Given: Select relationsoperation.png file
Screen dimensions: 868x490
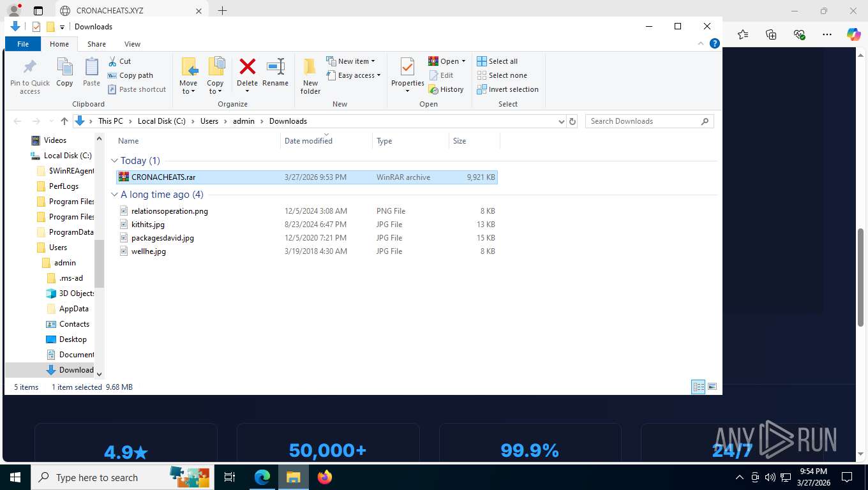Looking at the screenshot, I should pyautogui.click(x=306, y=211).
